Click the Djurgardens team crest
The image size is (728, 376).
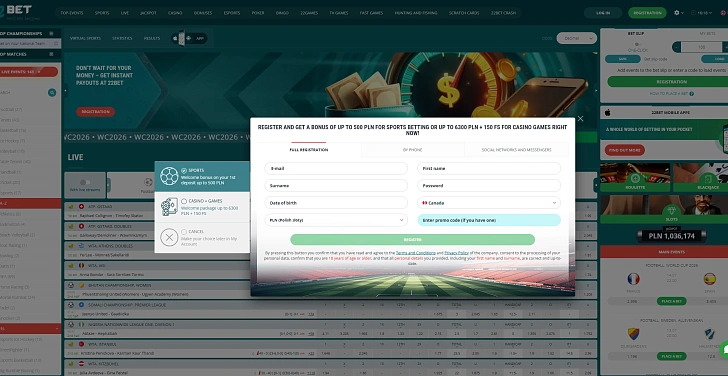click(633, 333)
